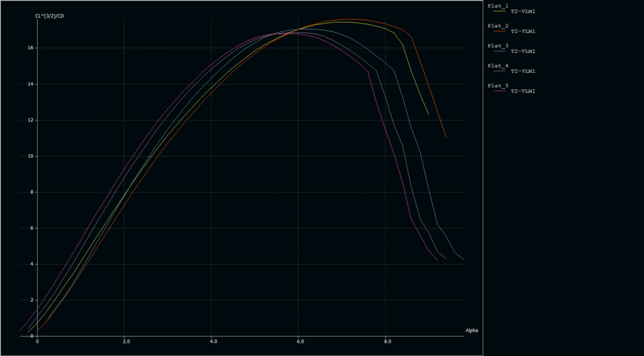Pick the Plat_5 legend label
This screenshot has width=644, height=356.
498,86
